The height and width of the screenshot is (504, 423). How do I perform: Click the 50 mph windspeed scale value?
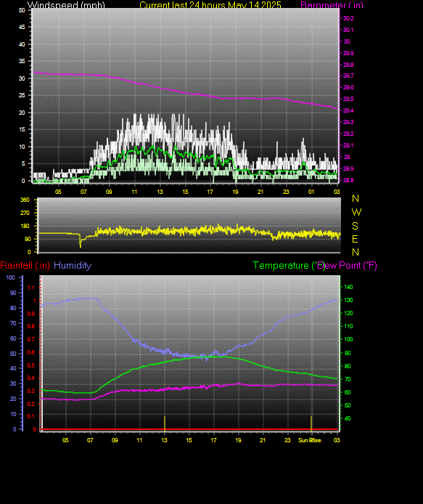point(22,10)
